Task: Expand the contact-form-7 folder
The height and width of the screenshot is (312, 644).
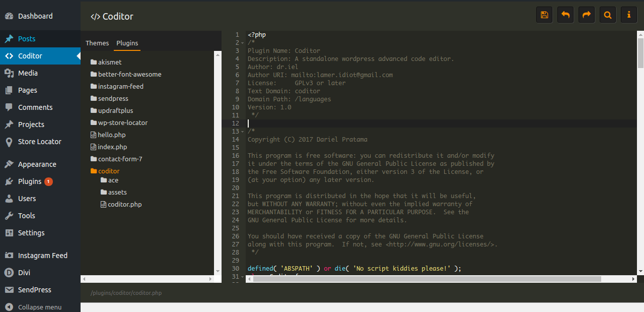Action: point(116,159)
